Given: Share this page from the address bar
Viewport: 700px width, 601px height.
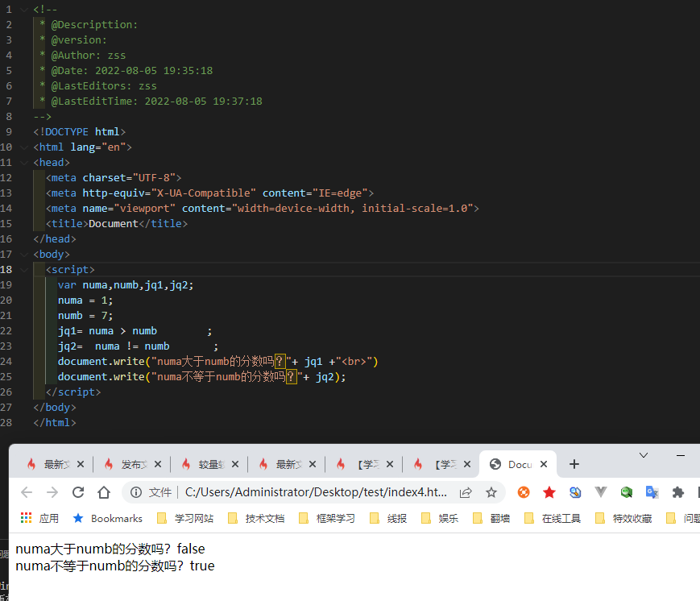Looking at the screenshot, I should 466,492.
